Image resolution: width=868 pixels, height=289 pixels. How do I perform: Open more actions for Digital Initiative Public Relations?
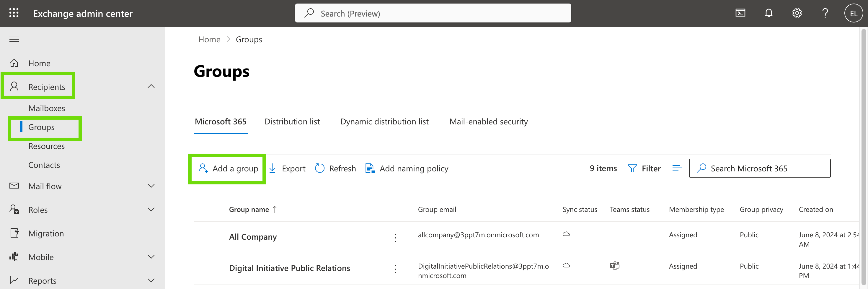click(x=396, y=269)
